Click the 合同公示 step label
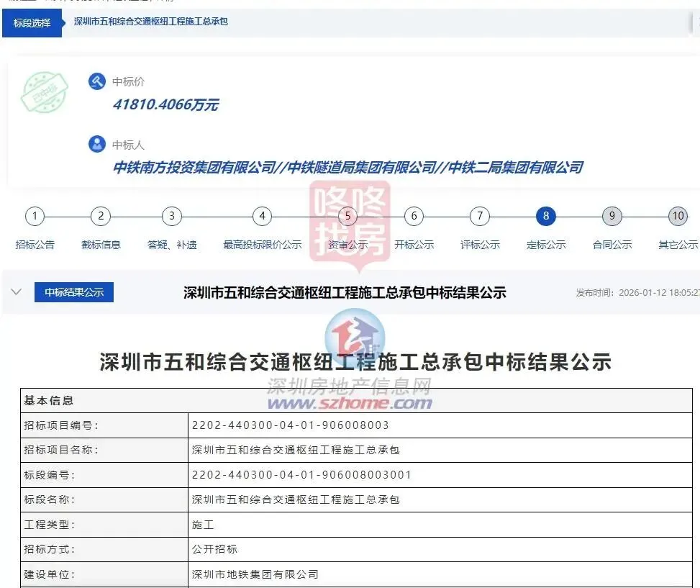The image size is (700, 588). click(x=612, y=245)
